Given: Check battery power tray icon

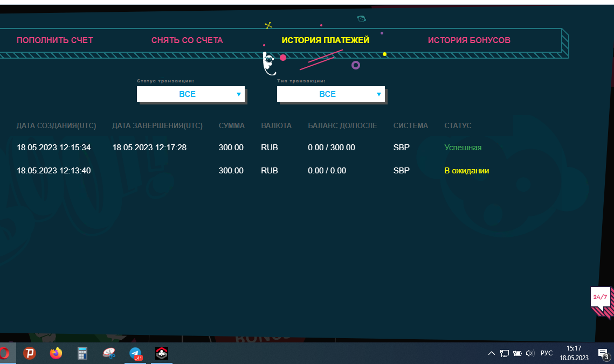Looking at the screenshot, I should (x=518, y=353).
